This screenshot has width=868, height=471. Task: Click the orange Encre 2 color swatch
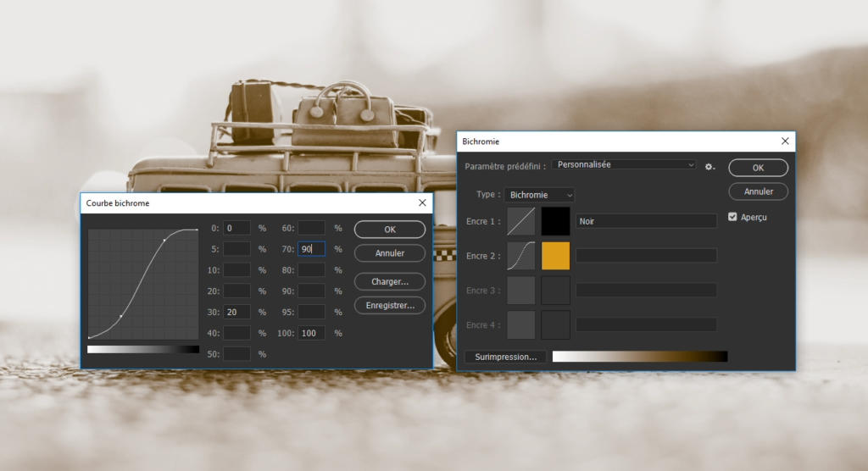click(x=555, y=256)
